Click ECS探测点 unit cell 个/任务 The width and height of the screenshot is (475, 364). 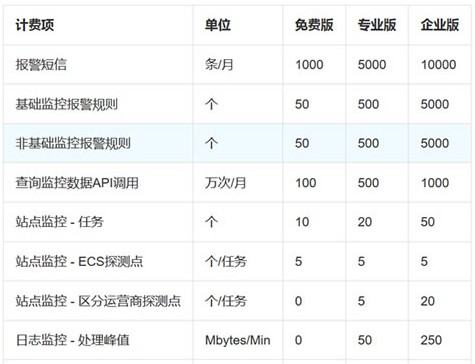coord(226,261)
